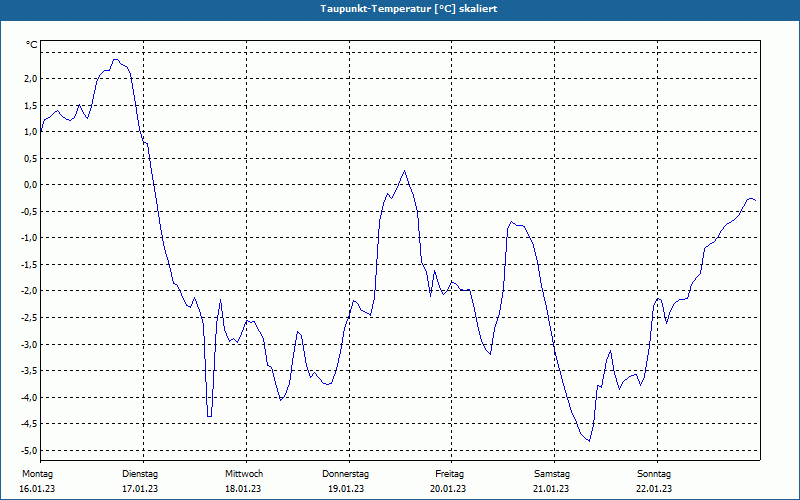
Task: Click the -3,5 y-axis value
Action: [x=29, y=371]
